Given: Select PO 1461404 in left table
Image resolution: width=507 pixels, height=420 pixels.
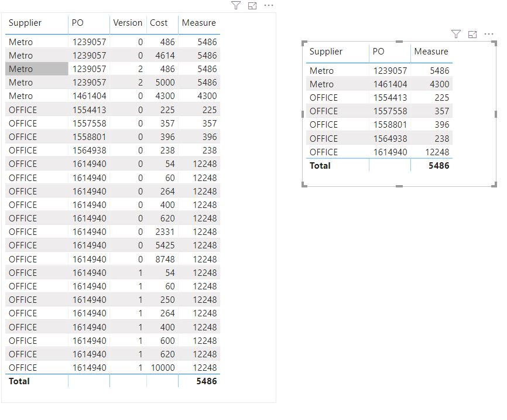Looking at the screenshot, I should 89,96.
